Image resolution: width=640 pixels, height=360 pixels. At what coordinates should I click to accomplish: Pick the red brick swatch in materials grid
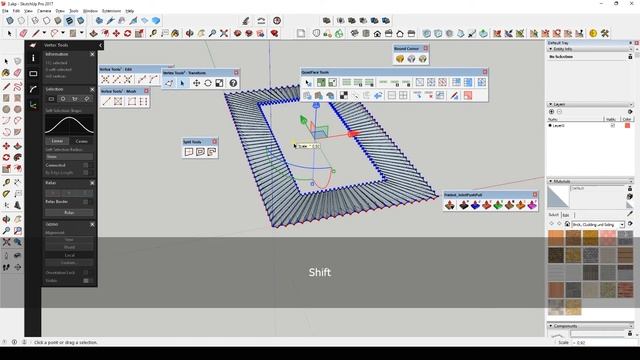pyautogui.click(x=625, y=290)
